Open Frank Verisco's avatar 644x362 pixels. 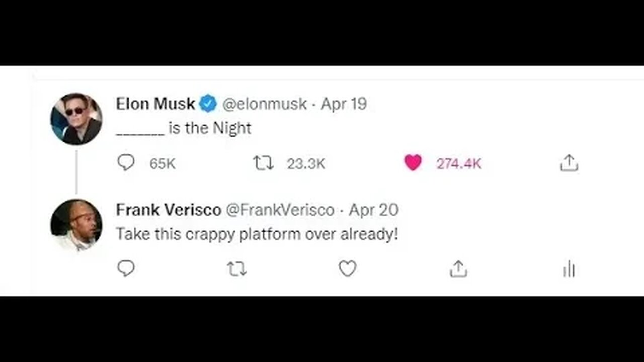(76, 225)
